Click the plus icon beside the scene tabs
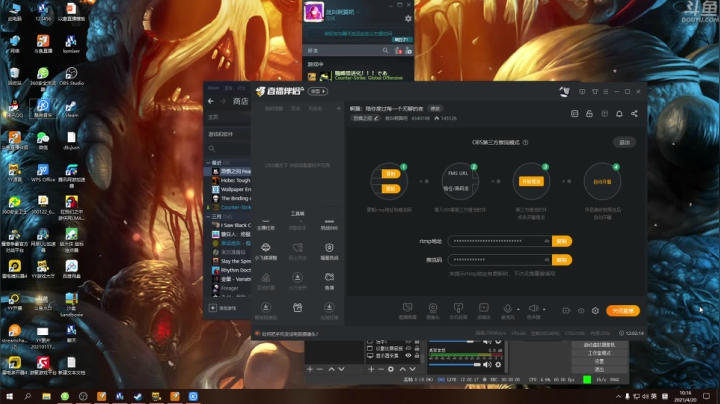 338,109
